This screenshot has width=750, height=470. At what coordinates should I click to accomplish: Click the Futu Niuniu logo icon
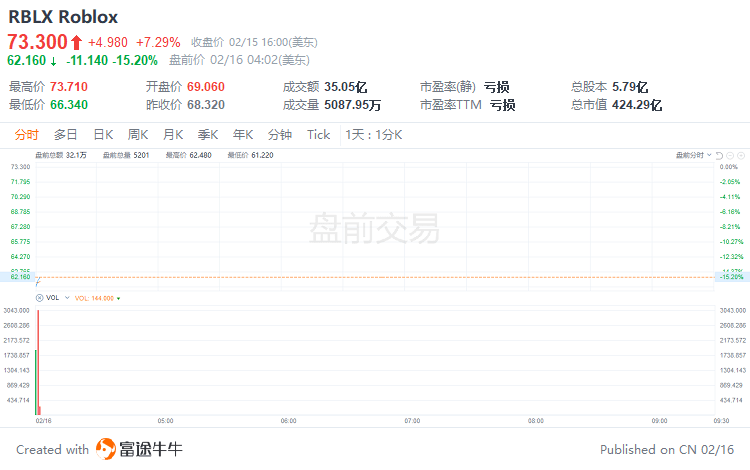tap(107, 449)
